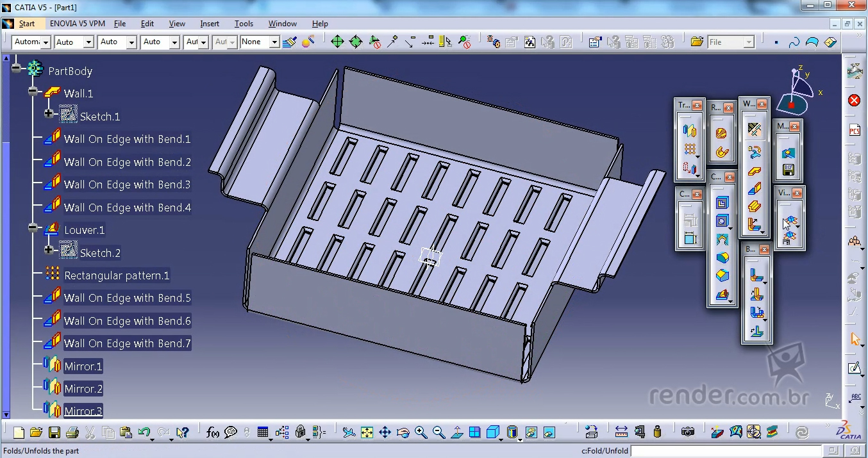Click the Pan view icon
Screen dimensions: 868x458
pyautogui.click(x=385, y=432)
